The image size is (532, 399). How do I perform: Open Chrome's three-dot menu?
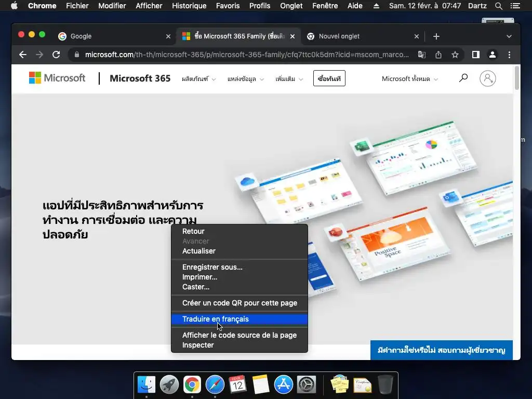(x=509, y=55)
